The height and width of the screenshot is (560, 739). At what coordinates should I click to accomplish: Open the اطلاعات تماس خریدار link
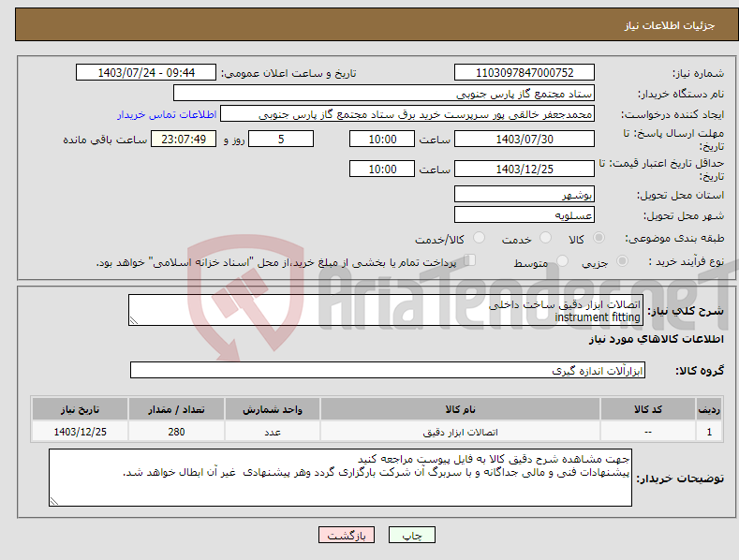point(167,114)
